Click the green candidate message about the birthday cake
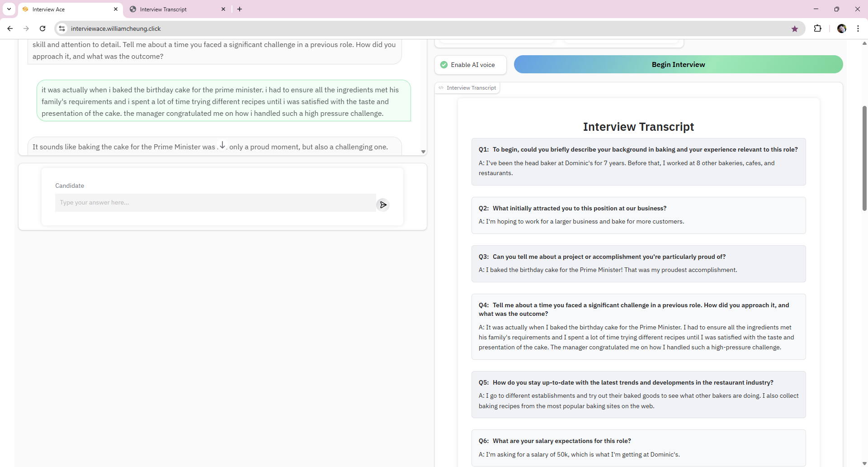The image size is (868, 467). tap(224, 101)
